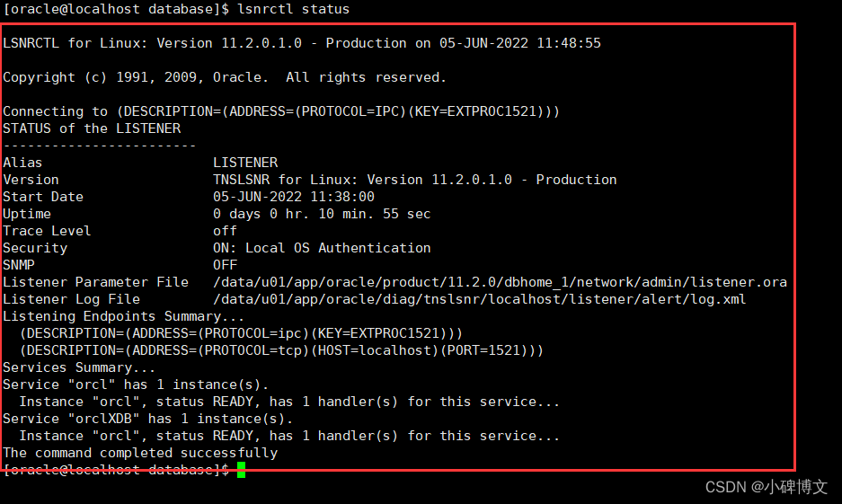The height and width of the screenshot is (504, 842).
Task: Click the 'TNSLSNR for Linux' version value
Action: click(x=414, y=180)
